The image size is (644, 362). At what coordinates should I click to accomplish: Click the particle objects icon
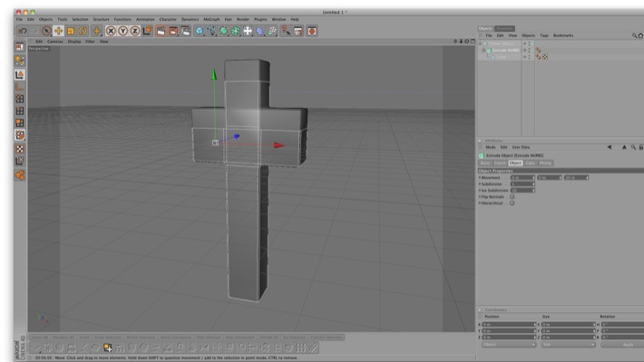[x=272, y=31]
